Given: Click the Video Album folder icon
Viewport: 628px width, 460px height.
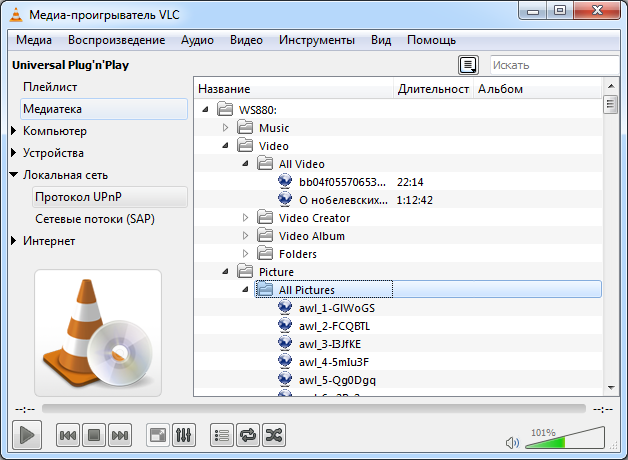Looking at the screenshot, I should pyautogui.click(x=265, y=235).
